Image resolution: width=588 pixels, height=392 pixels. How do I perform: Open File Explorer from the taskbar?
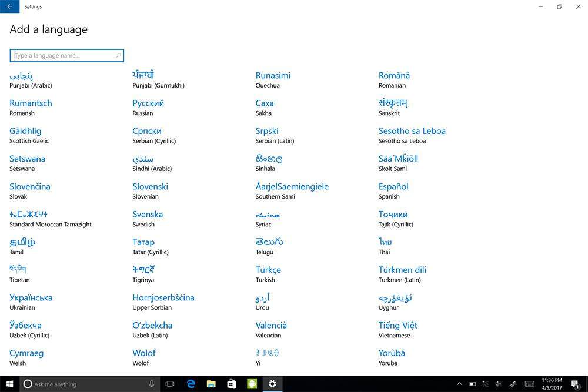[x=211, y=384]
